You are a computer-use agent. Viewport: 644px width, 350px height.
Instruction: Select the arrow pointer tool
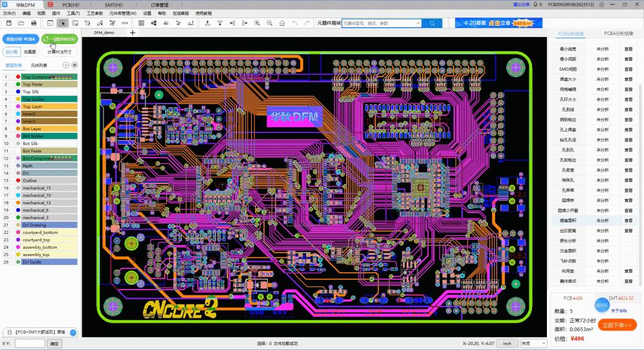point(63,23)
